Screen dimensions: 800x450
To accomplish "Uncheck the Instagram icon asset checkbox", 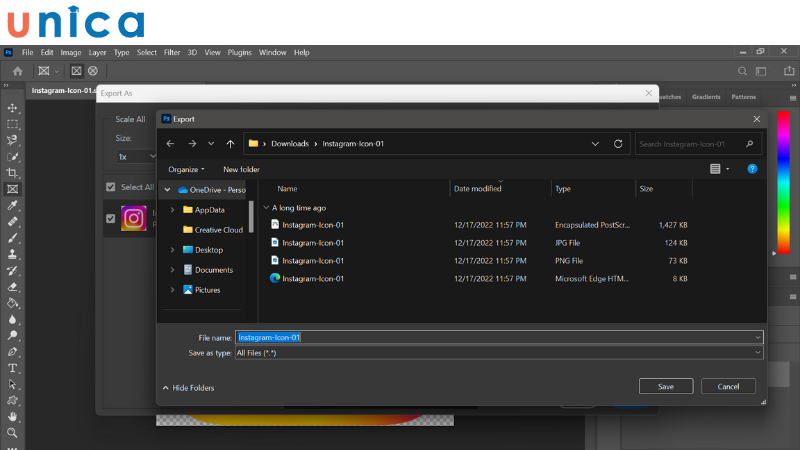I will 111,218.
